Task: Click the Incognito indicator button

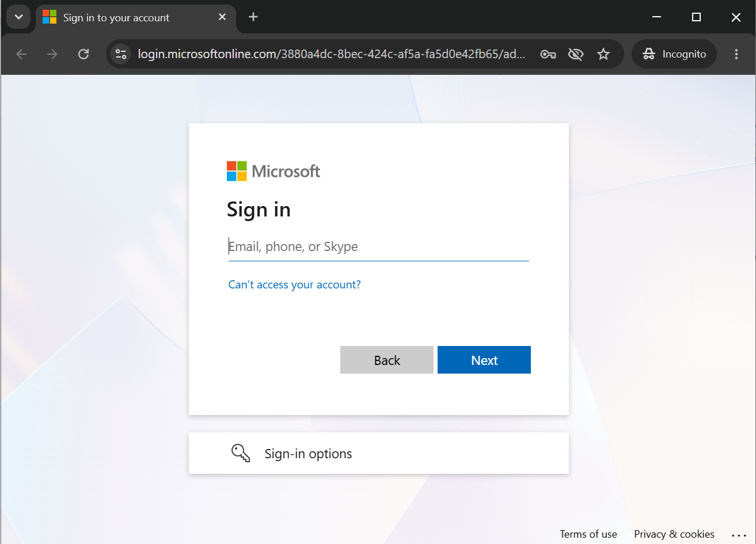Action: (x=674, y=54)
